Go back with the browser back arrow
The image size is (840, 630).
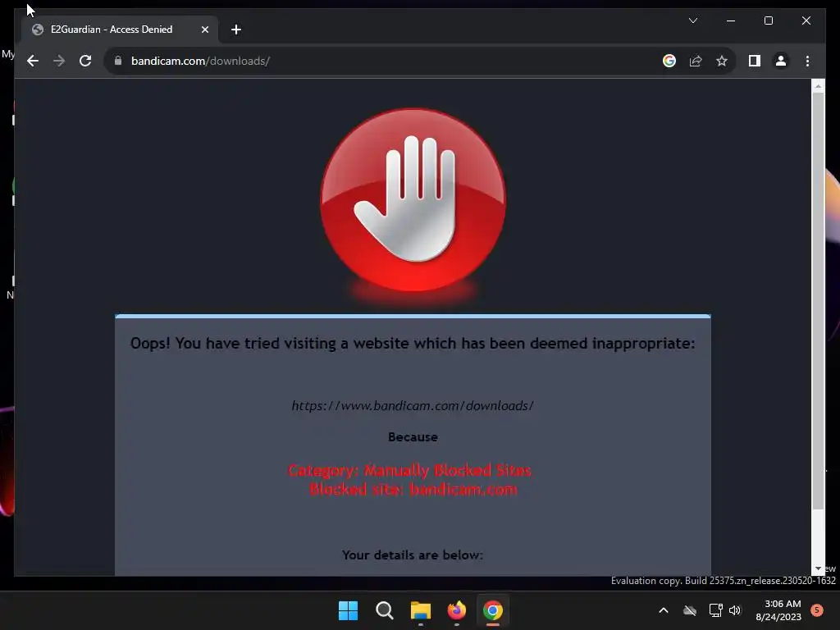coord(33,61)
